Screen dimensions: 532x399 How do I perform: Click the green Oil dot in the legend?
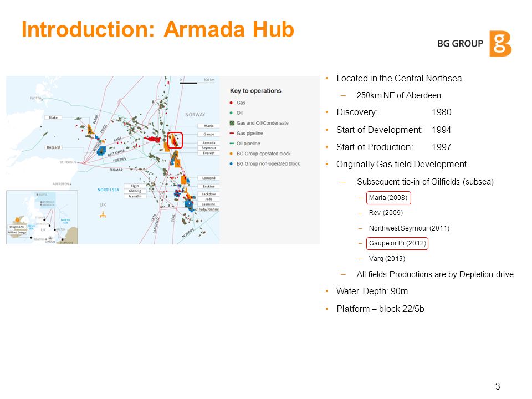point(232,112)
